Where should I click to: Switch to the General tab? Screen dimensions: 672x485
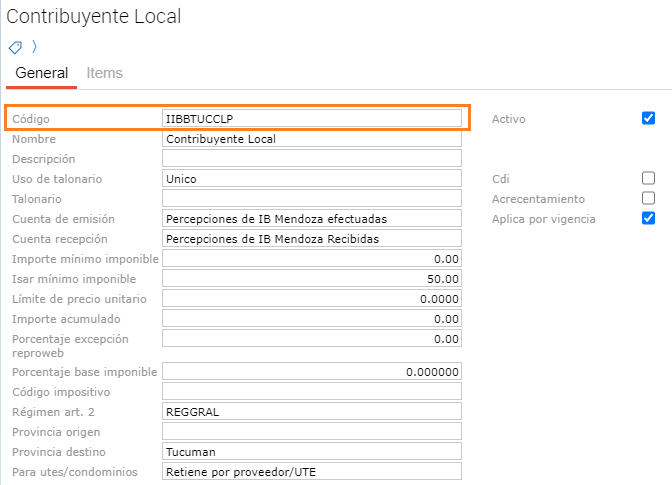coord(42,73)
